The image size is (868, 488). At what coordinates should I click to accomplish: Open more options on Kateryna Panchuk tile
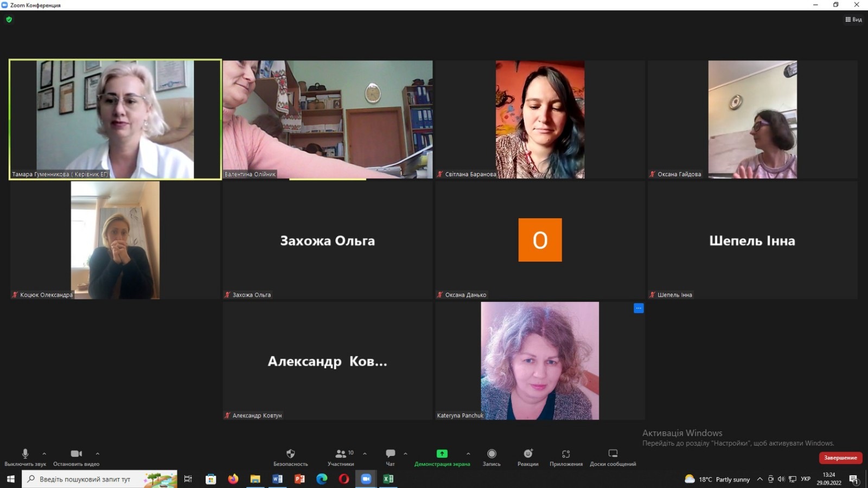tap(639, 308)
